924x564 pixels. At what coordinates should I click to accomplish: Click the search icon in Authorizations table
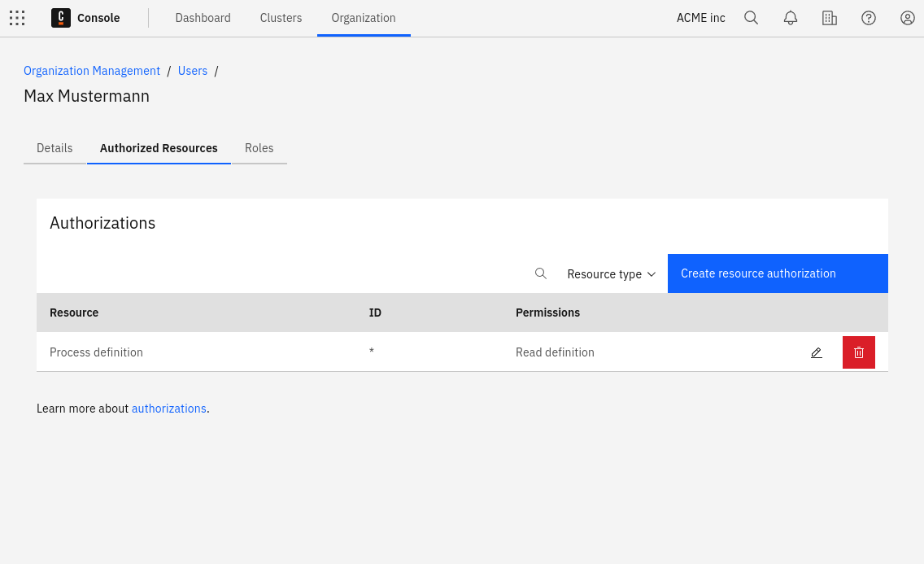tap(540, 273)
